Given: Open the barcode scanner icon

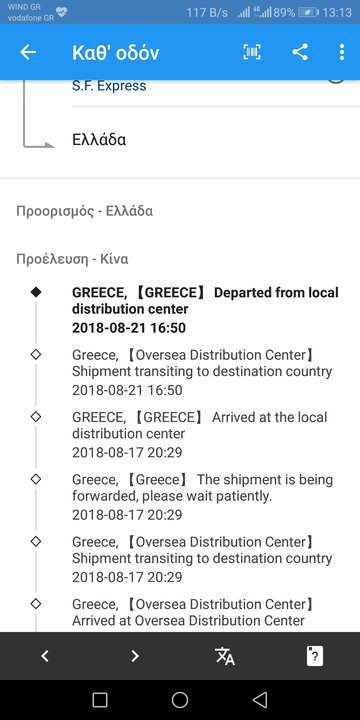Looking at the screenshot, I should 252,52.
